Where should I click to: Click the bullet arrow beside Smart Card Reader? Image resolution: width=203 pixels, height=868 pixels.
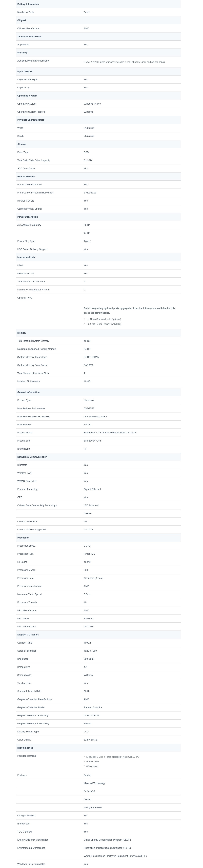(84, 324)
